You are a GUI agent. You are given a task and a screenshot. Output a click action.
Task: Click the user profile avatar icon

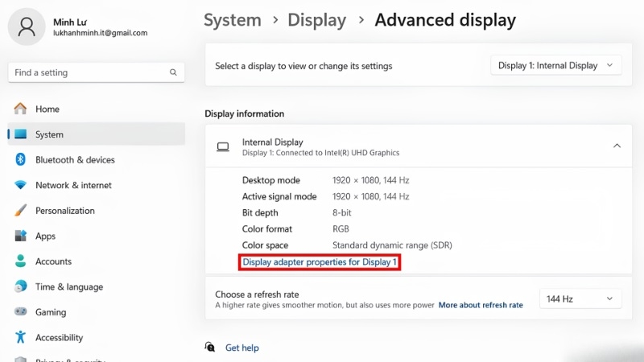(x=27, y=27)
